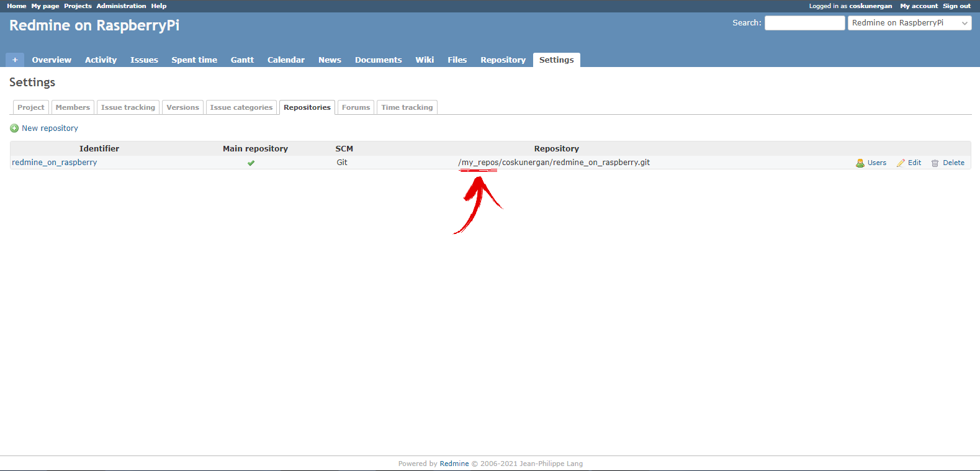Click the Main repository column header

coord(255,149)
